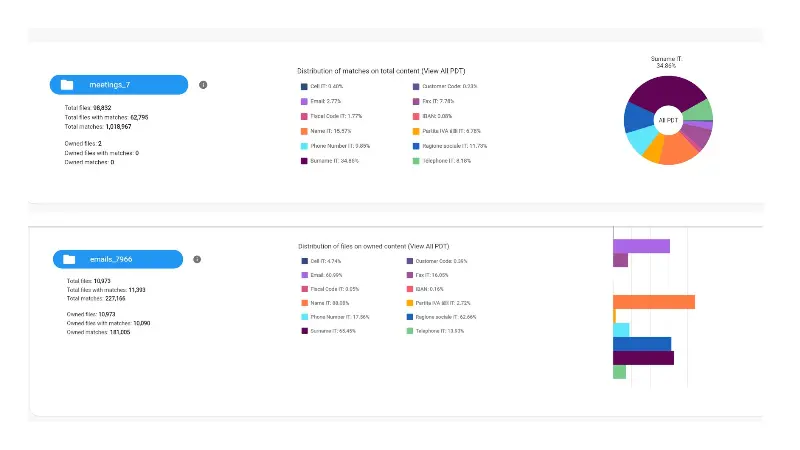Open the meetings_7 folder button
800x450 pixels.
[119, 85]
